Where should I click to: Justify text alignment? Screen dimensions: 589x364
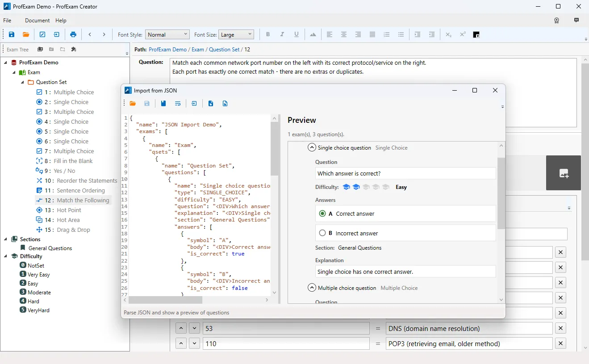pyautogui.click(x=372, y=34)
